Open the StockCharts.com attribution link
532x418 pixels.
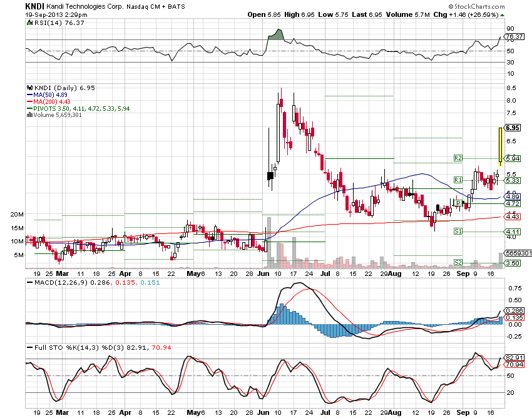tap(479, 6)
